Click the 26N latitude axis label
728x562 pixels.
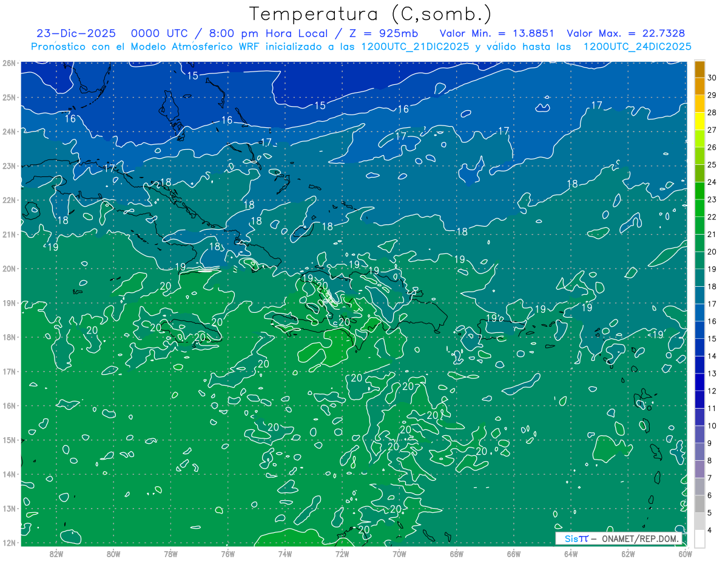click(8, 63)
